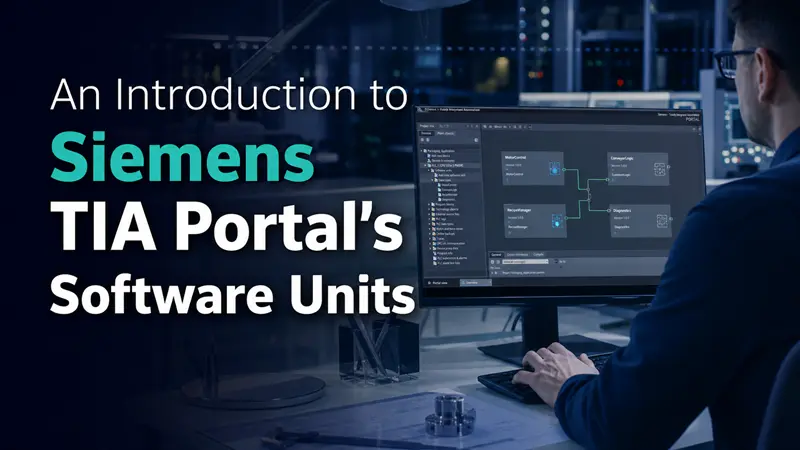The image size is (800, 450).
Task: Select the ConveyorLogic unit block in the diagram
Action: 638,169
